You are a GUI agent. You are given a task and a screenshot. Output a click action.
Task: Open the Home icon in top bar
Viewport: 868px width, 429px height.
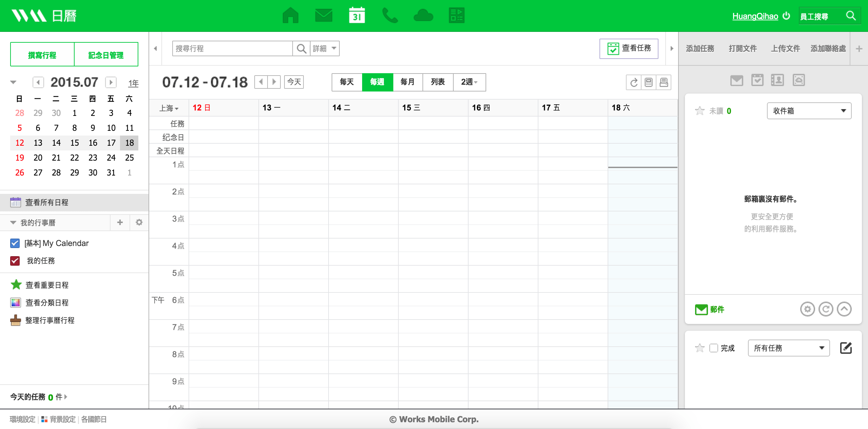coord(291,16)
